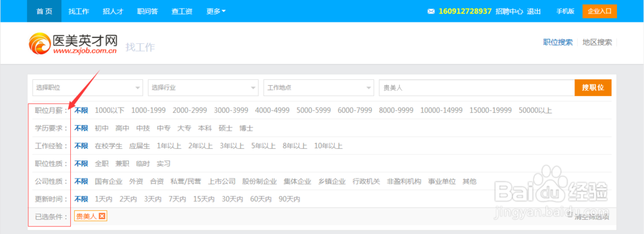The width and height of the screenshot is (644, 234).
Task: Filter job type 实习
Action: pos(164,163)
